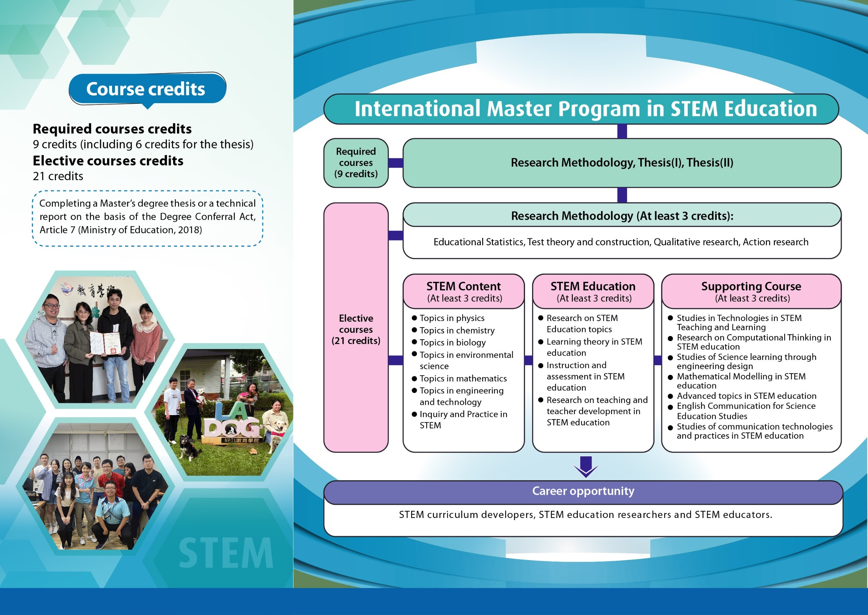Click the Course credits banner
Screen dimensions: 868x615
[x=147, y=88]
